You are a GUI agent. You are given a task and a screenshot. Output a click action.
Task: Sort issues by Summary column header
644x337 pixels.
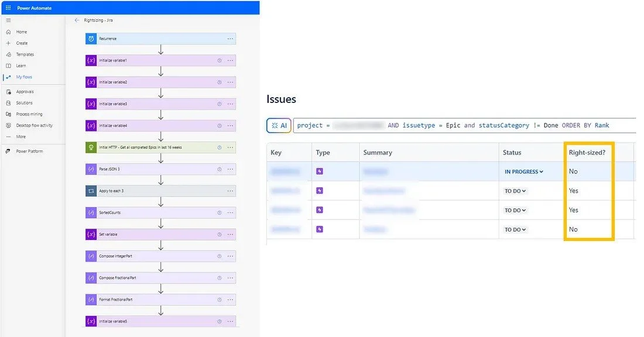point(378,152)
